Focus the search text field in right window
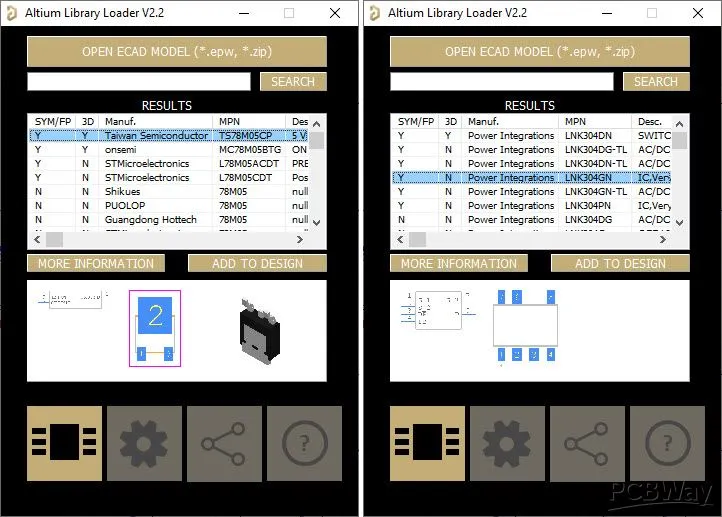 click(x=501, y=81)
